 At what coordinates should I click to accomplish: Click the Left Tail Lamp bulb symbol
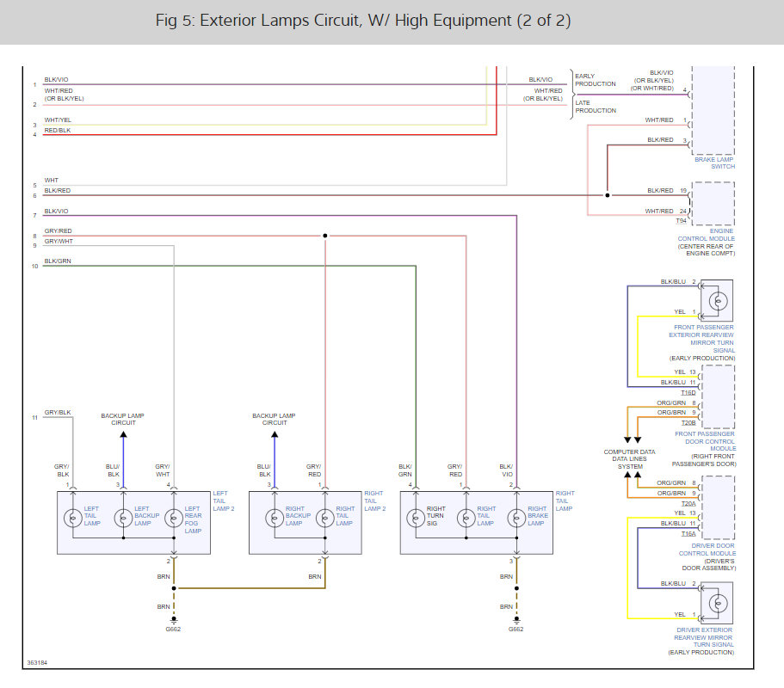click(73, 518)
